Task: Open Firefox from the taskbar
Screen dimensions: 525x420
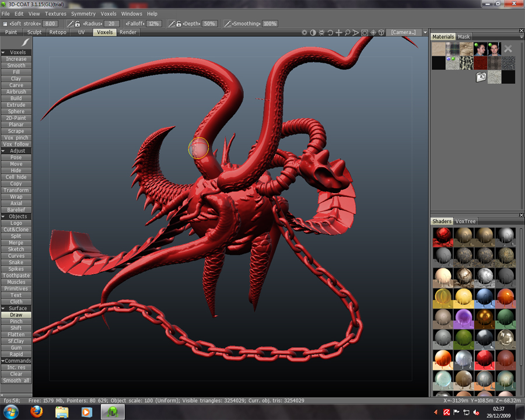Action: pos(36,412)
